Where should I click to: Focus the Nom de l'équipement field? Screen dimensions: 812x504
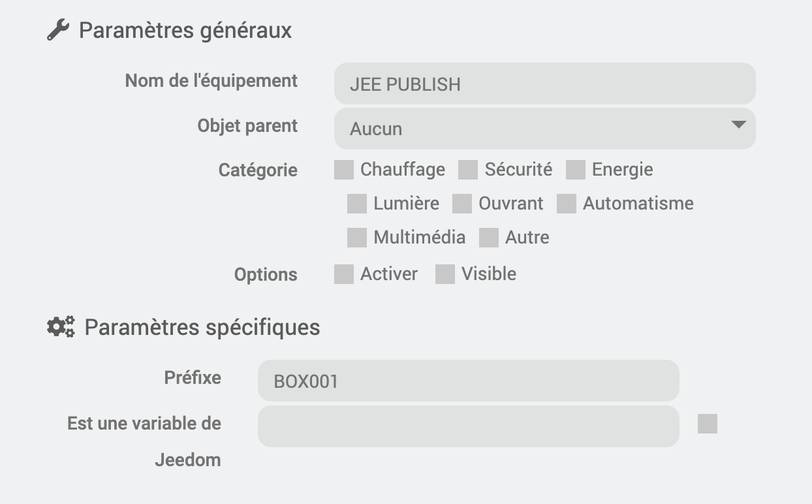(x=545, y=84)
